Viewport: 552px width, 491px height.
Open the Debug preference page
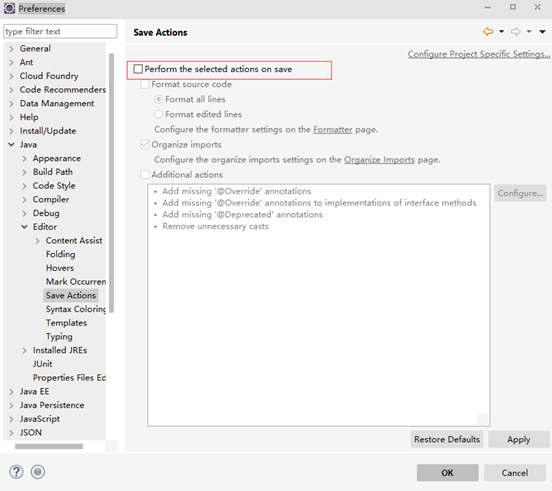(x=46, y=213)
